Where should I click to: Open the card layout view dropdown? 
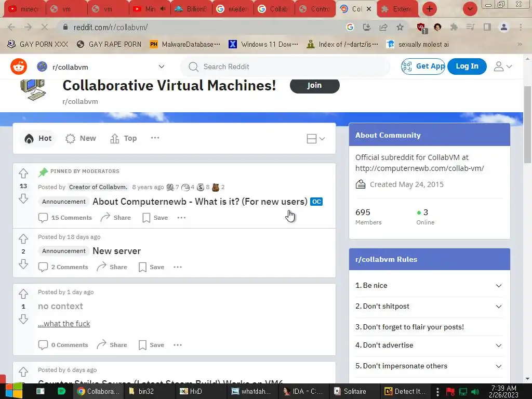coord(316,138)
